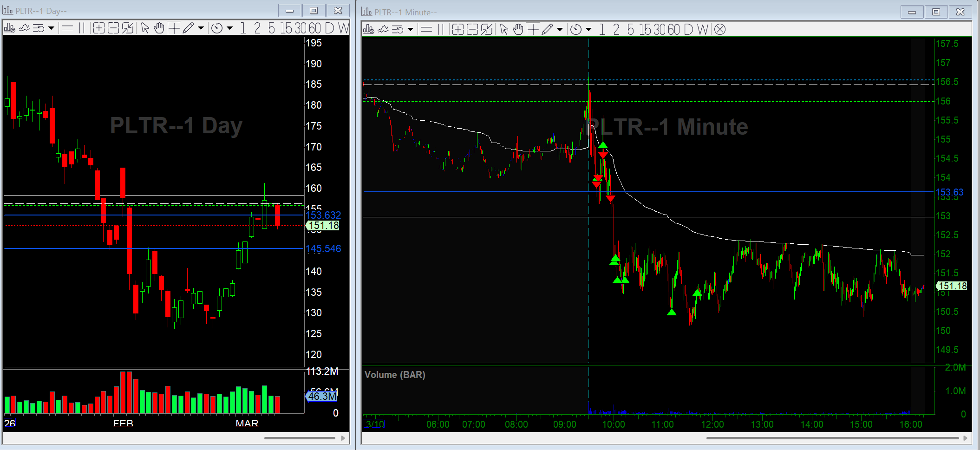Viewport: 980px width, 450px height.
Task: Click the 46.3M volume tag on the Day chart
Action: (x=322, y=396)
